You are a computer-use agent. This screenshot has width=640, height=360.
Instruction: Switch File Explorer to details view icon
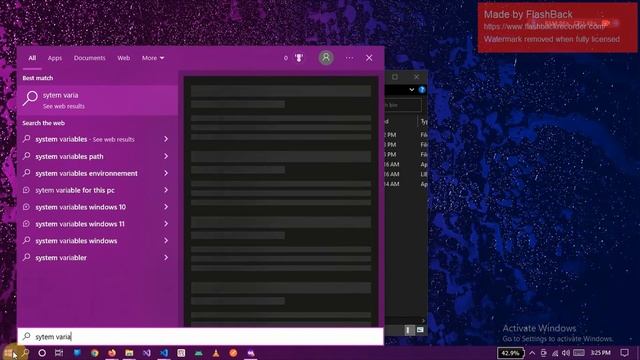point(409,329)
